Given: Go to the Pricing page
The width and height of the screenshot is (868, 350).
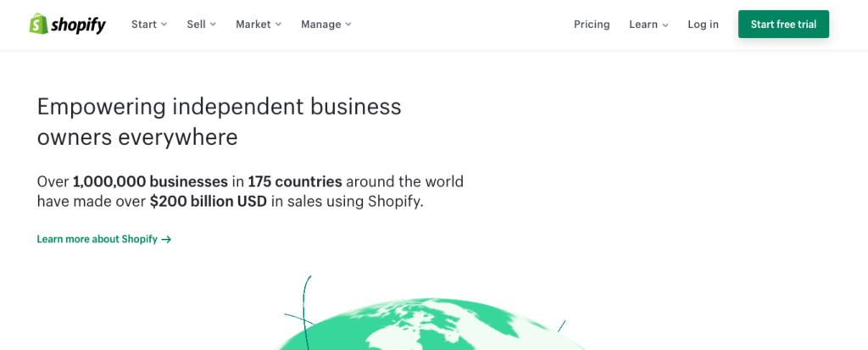Looking at the screenshot, I should coord(592,25).
